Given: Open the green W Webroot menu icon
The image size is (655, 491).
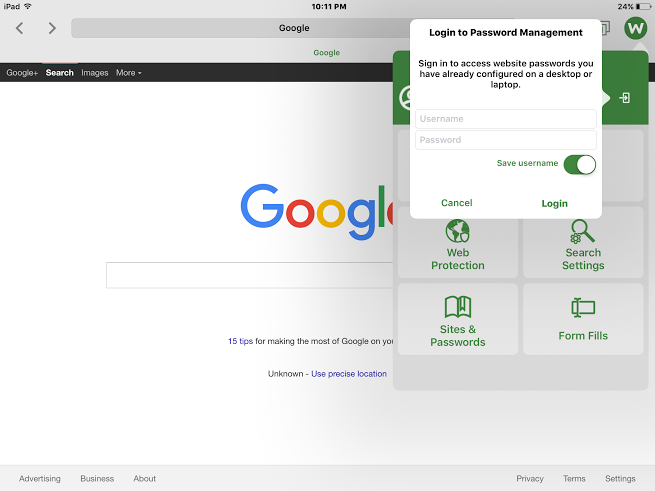Looking at the screenshot, I should click(635, 28).
